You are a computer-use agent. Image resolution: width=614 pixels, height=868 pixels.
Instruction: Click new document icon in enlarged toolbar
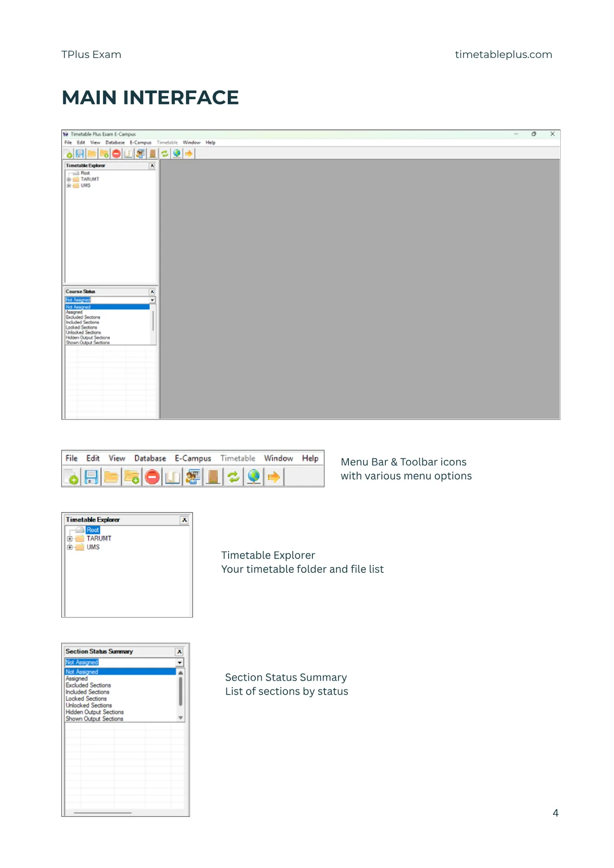[71, 477]
